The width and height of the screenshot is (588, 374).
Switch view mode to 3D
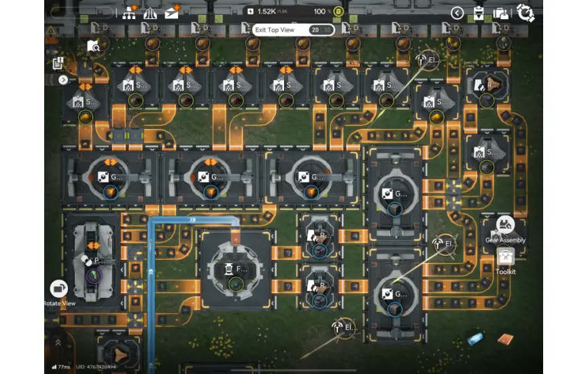(x=326, y=30)
